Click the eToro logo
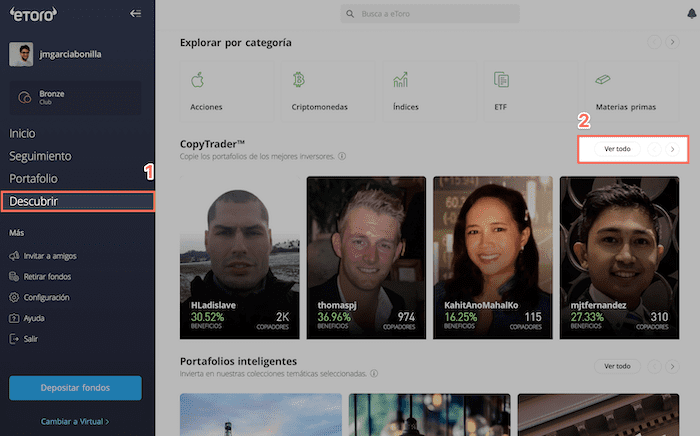Viewport: 700px width, 436px height. pos(33,14)
